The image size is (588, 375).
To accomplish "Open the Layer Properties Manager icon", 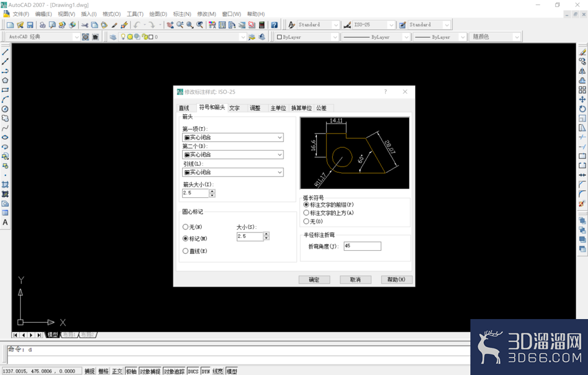I will tap(113, 36).
